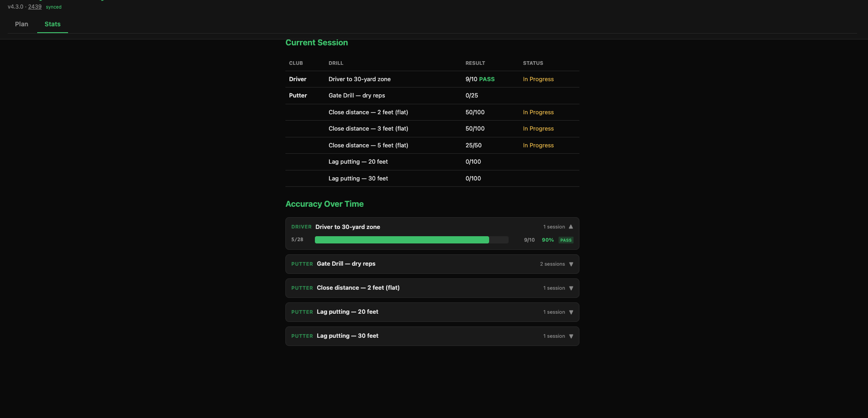Click the STATUS column header
This screenshot has height=418, width=868.
[x=533, y=63]
